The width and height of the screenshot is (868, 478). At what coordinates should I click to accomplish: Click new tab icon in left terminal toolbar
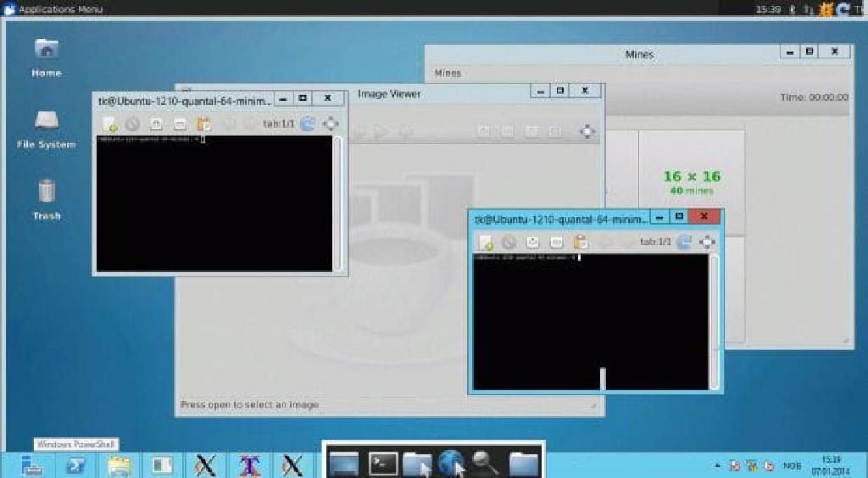click(x=109, y=124)
